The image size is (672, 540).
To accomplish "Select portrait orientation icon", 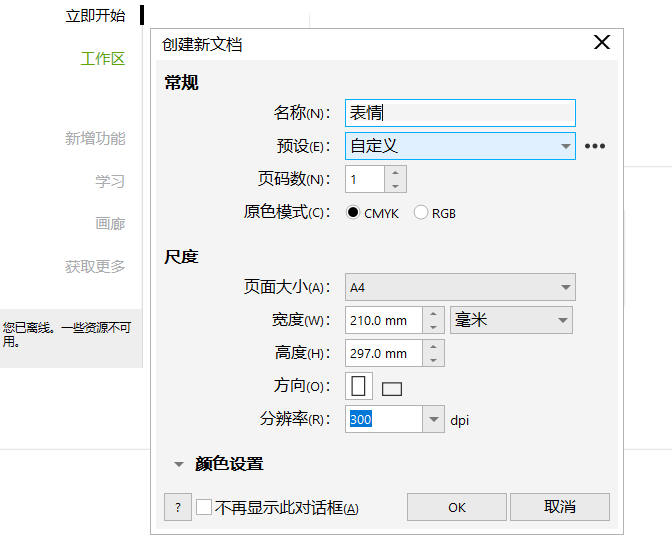I will coord(359,386).
